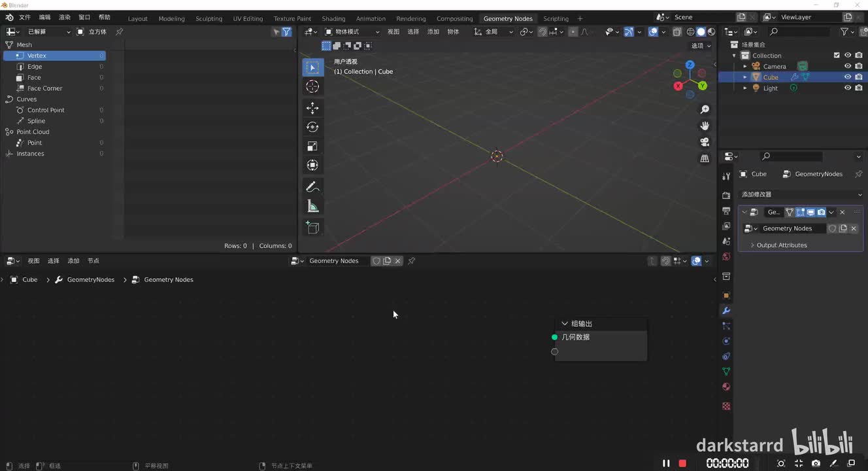
Task: Toggle modifier show in viewport monitor icon
Action: click(x=810, y=212)
